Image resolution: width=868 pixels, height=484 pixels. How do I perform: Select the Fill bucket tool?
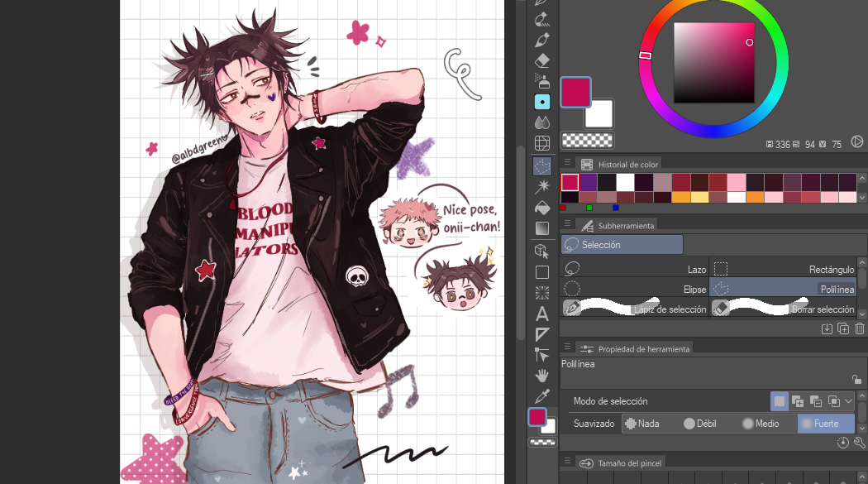542,207
